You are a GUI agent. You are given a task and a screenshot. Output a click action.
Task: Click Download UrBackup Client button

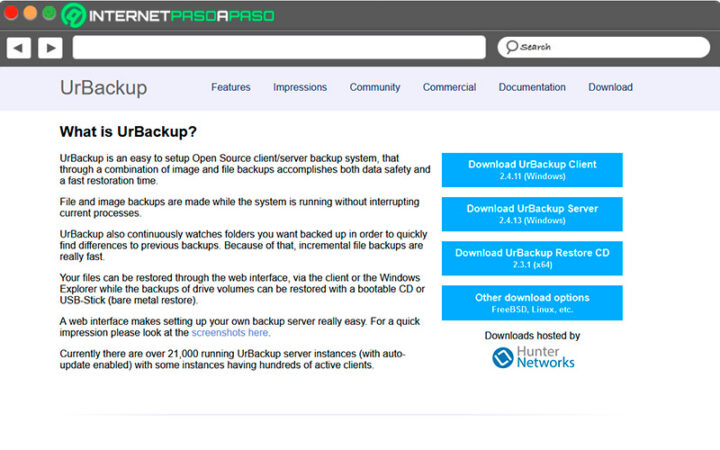pyautogui.click(x=532, y=170)
